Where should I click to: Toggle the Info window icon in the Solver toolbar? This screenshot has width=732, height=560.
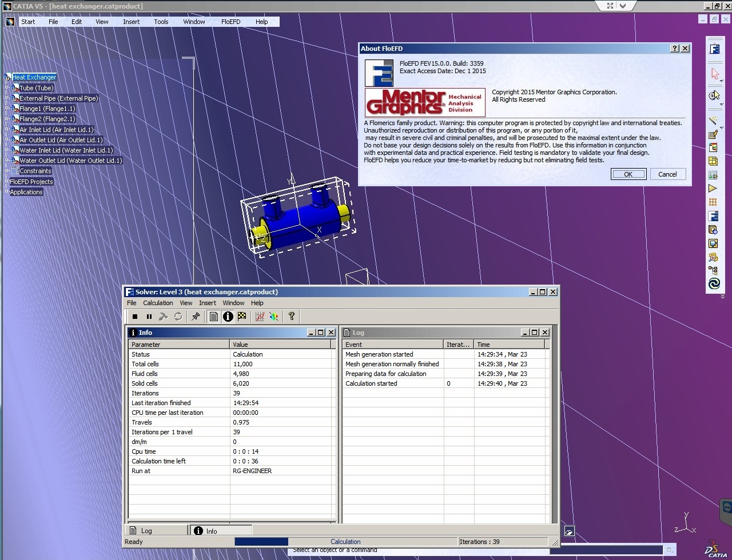[228, 317]
